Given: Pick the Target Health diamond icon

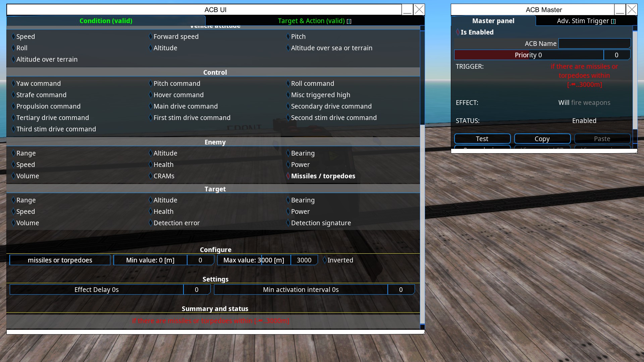Looking at the screenshot, I should (x=151, y=212).
